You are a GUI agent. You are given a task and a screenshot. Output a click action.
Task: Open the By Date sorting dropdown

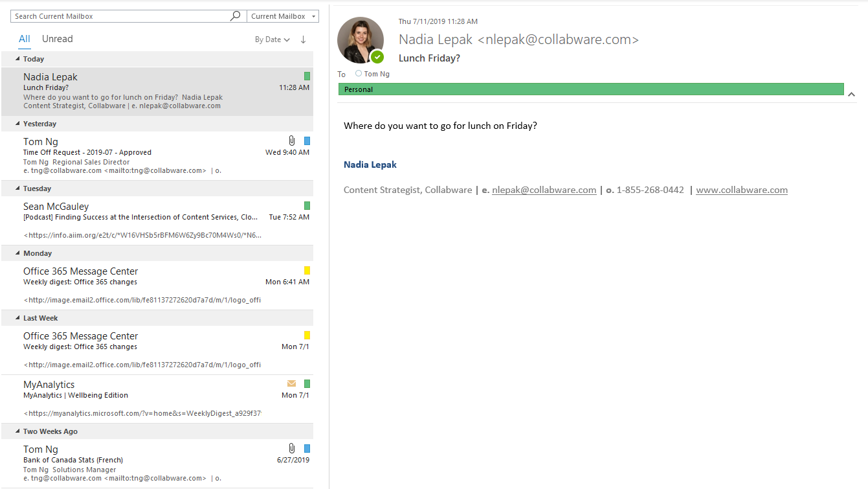(x=272, y=39)
